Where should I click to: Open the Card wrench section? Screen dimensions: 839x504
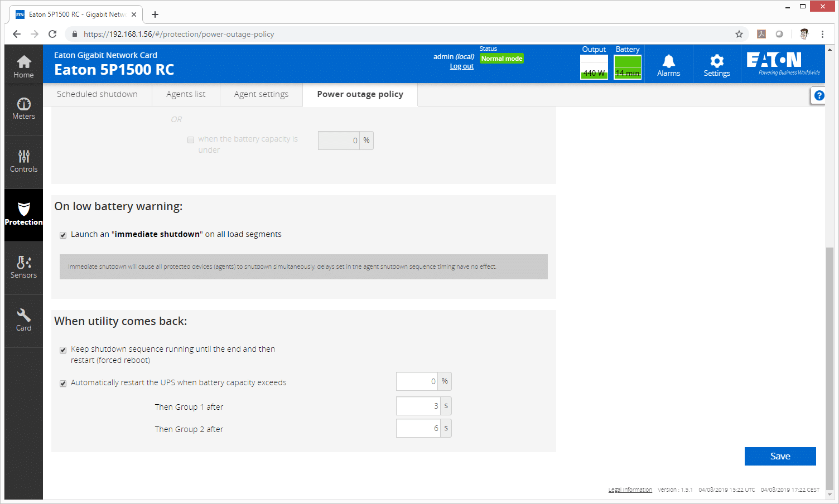click(23, 321)
